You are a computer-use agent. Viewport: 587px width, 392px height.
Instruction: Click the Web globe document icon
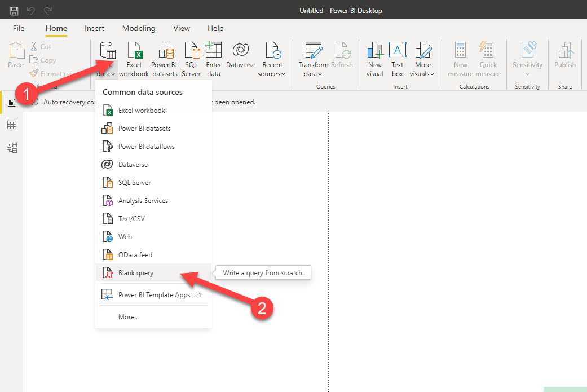(108, 237)
